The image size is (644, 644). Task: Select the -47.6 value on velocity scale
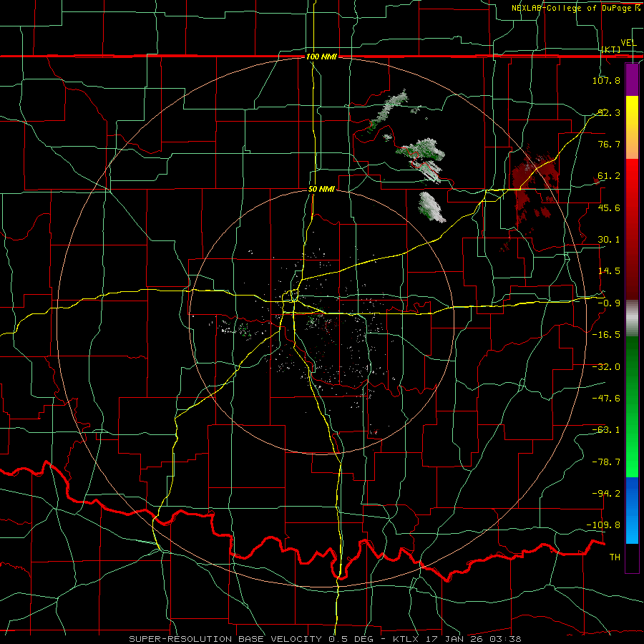pos(606,399)
